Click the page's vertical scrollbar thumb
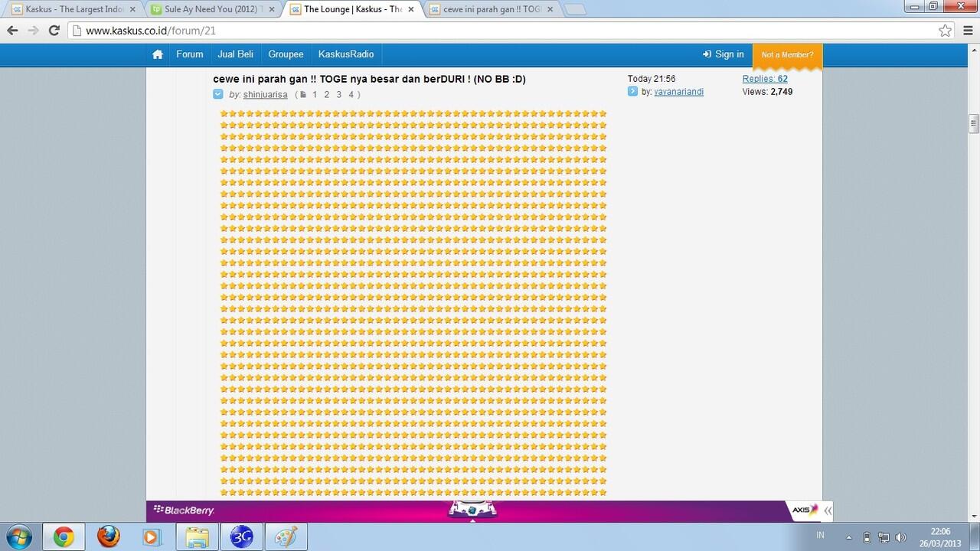The width and height of the screenshot is (980, 551). (x=974, y=122)
